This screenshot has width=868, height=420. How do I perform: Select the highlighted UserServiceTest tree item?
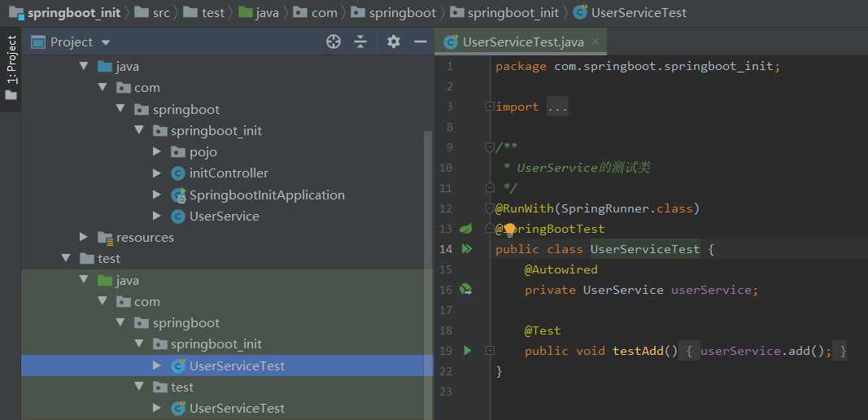pyautogui.click(x=227, y=365)
